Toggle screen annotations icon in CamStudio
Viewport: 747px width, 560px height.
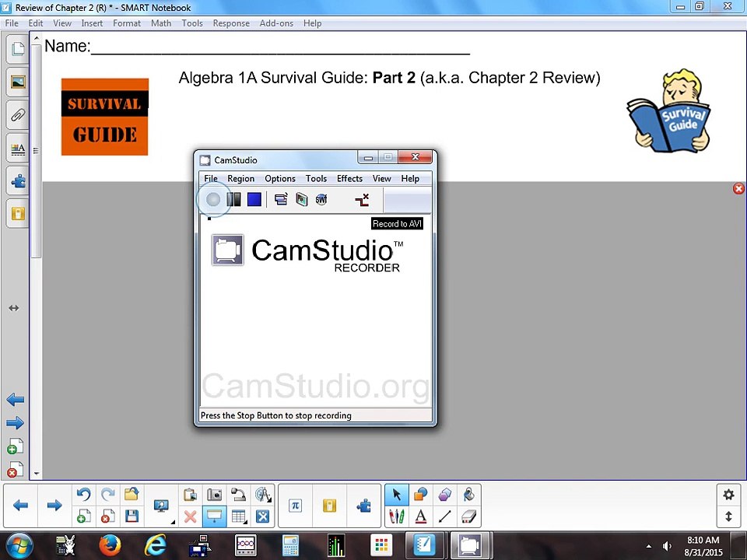281,200
